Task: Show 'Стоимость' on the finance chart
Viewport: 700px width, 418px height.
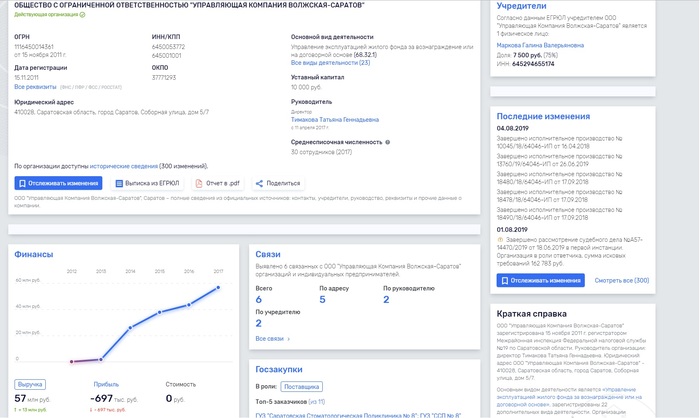Action: pyautogui.click(x=183, y=384)
